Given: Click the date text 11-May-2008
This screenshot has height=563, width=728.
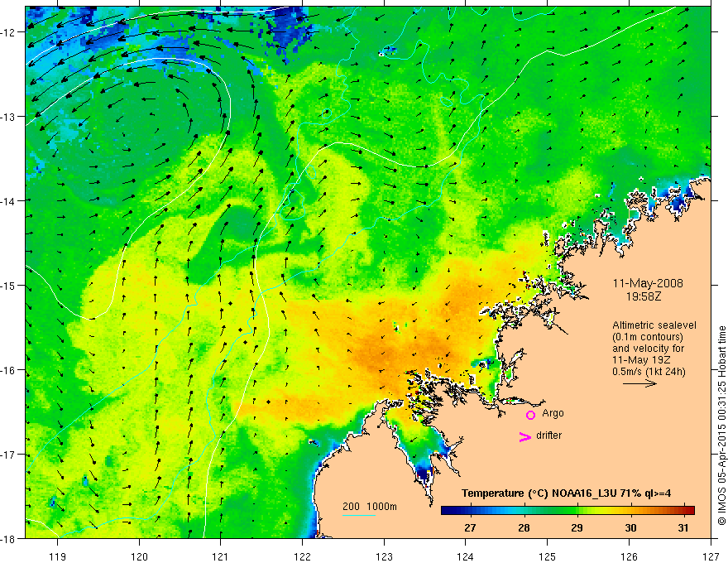Looking at the screenshot, I should pos(648,283).
